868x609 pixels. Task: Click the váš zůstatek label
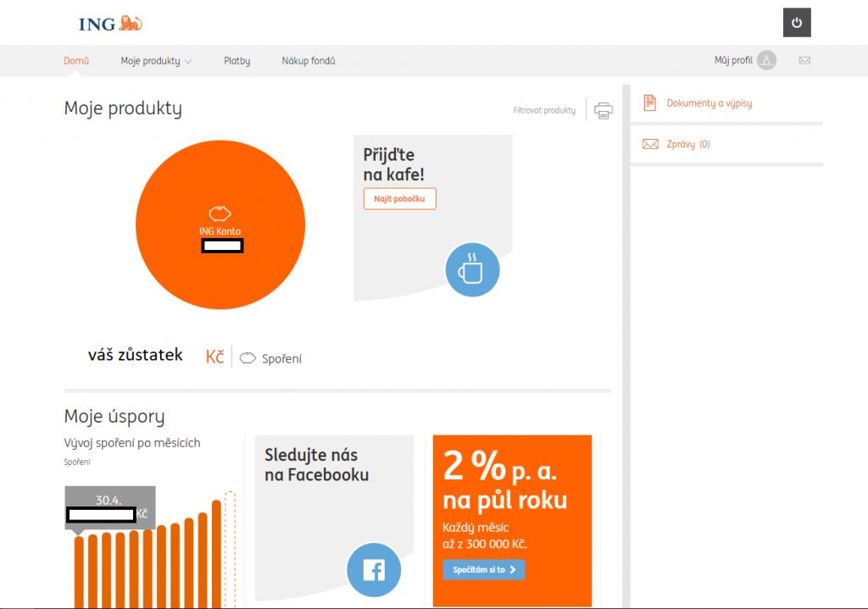pos(135,355)
